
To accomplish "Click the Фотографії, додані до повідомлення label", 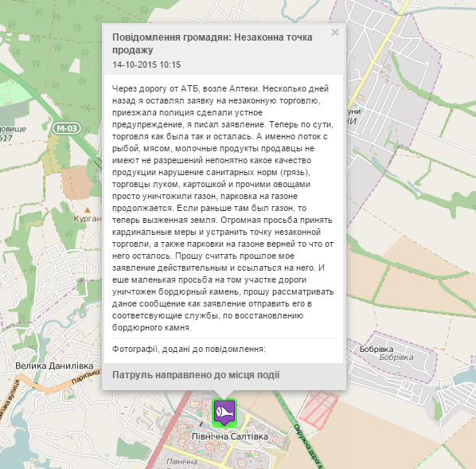I will [189, 349].
